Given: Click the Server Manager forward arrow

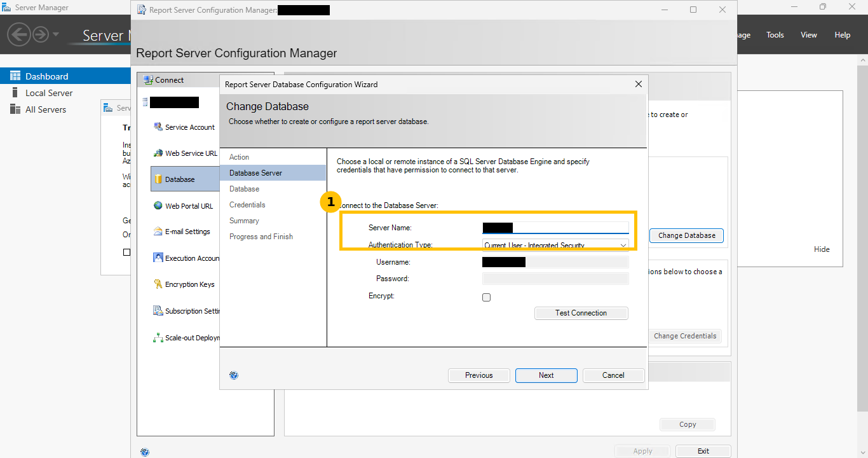Looking at the screenshot, I should [41, 34].
